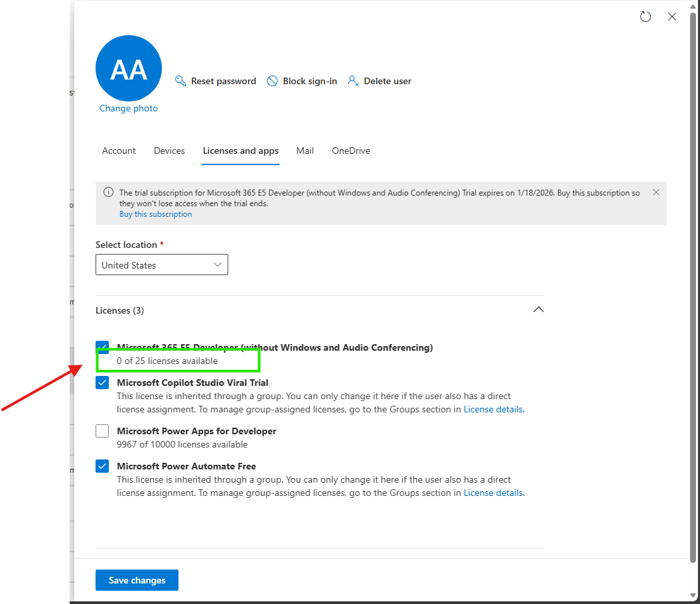This screenshot has width=700, height=604.
Task: Click the refresh icon at panel top
Action: (645, 17)
